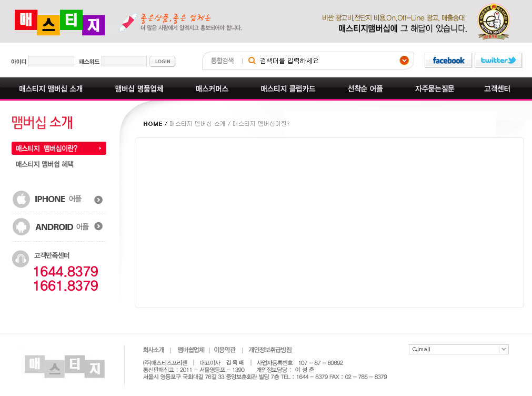This screenshot has width=532, height=396.
Task: Click the ANDROID 어플 label
Action: 62,226
